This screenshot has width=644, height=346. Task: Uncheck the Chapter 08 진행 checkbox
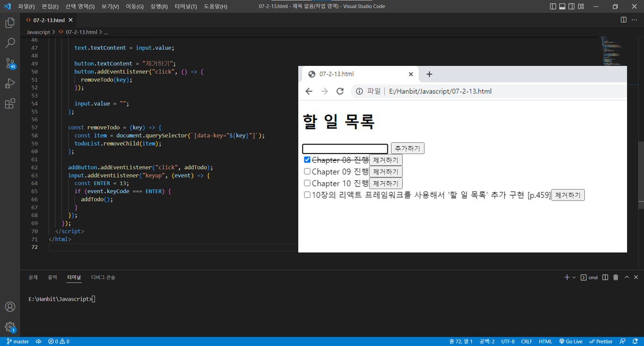(x=307, y=159)
